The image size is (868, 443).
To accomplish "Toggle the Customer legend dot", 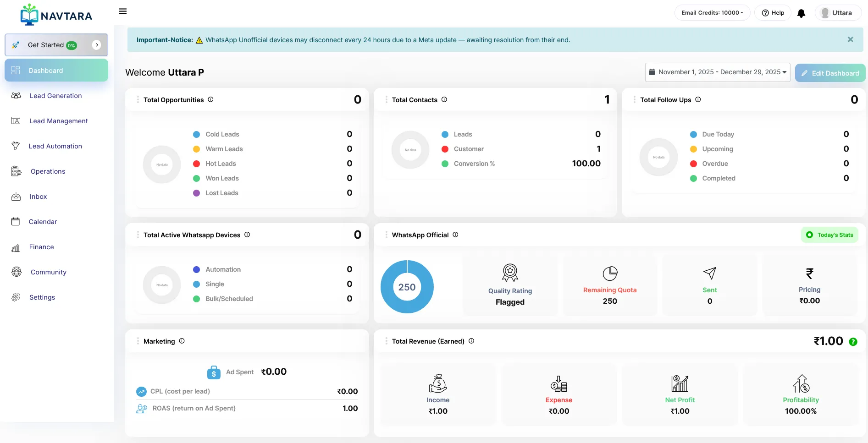I will click(445, 149).
